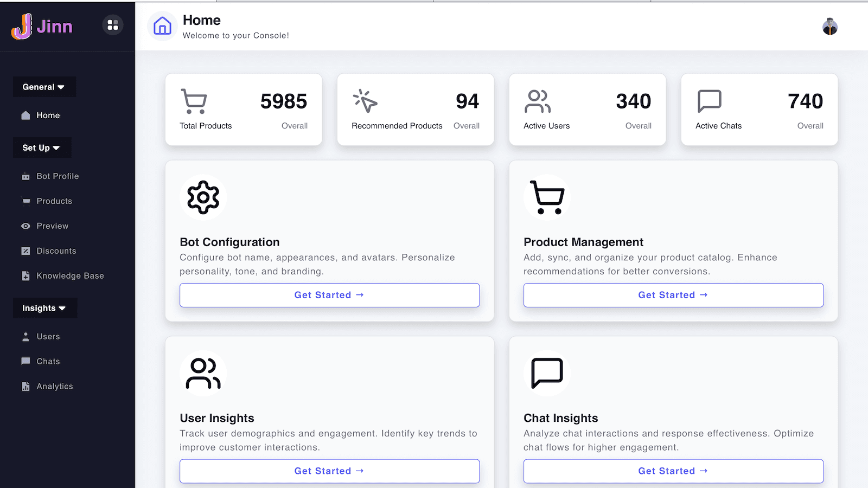The width and height of the screenshot is (868, 488).
Task: Click Get Started under Chat Insights
Action: pos(673,471)
